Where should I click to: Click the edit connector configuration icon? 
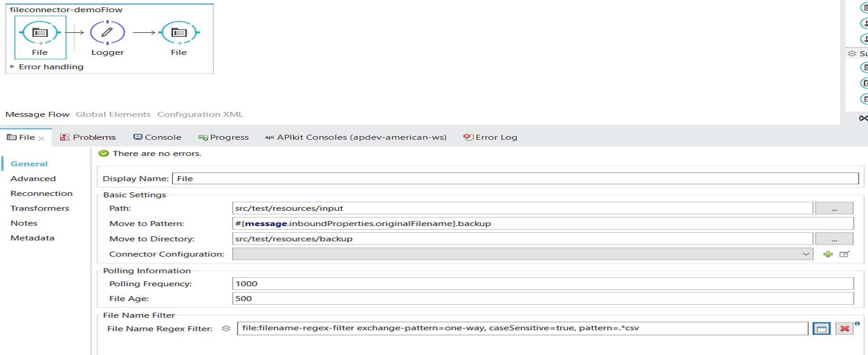tap(844, 254)
